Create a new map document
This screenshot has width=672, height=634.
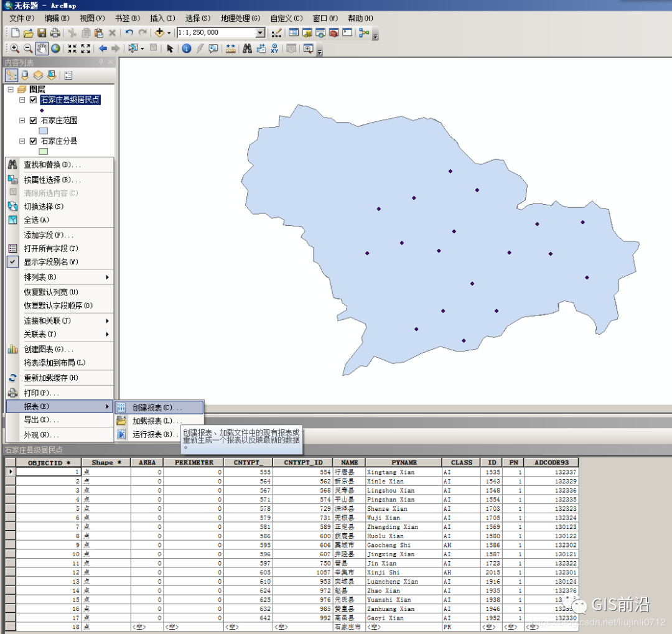16,33
